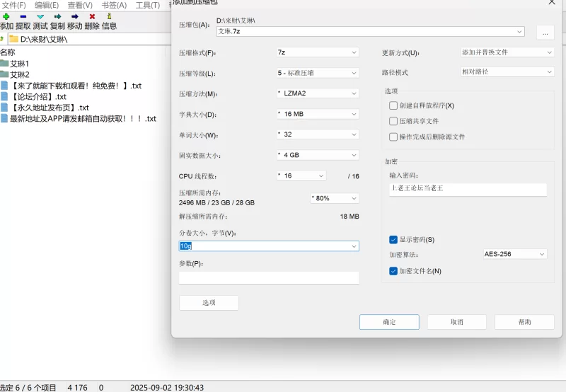This screenshot has width=566, height=392.
Task: Click the red Delete (删除) toolbar icon
Action: click(92, 16)
